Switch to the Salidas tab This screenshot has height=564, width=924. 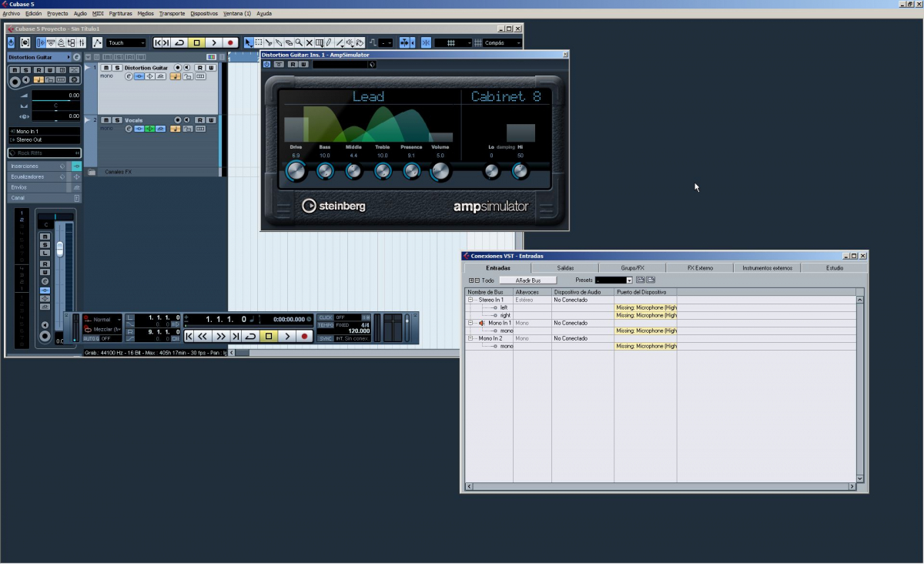(565, 268)
